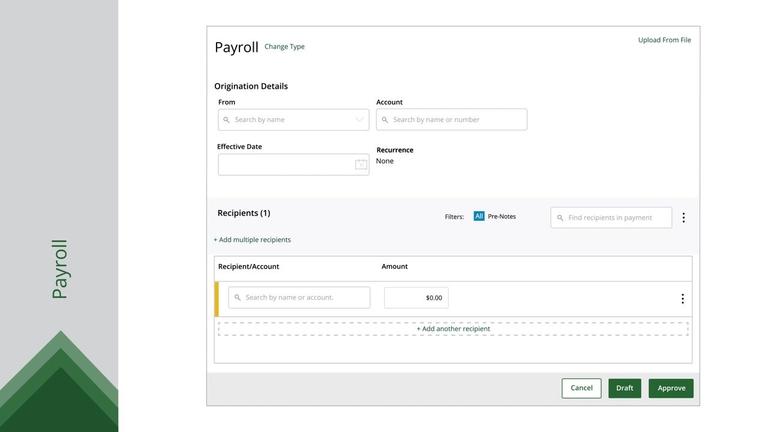Click Upload From File
Viewport: 768px width, 432px height.
pyautogui.click(x=664, y=40)
